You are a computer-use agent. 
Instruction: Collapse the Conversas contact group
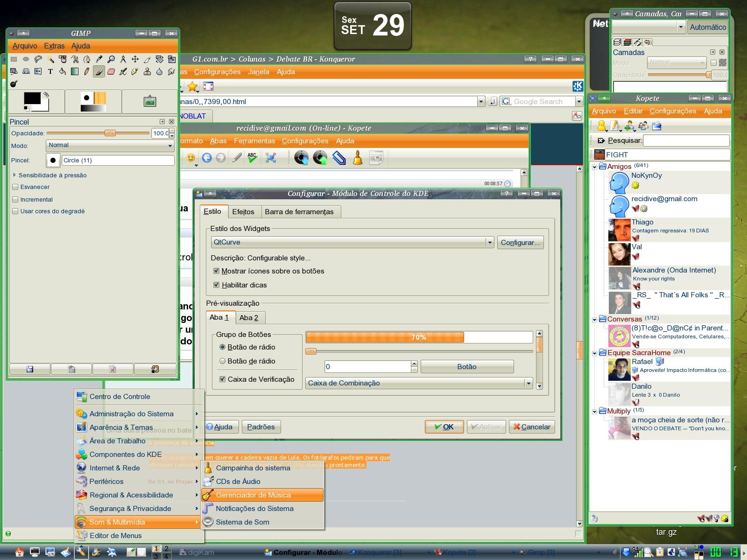coord(595,320)
